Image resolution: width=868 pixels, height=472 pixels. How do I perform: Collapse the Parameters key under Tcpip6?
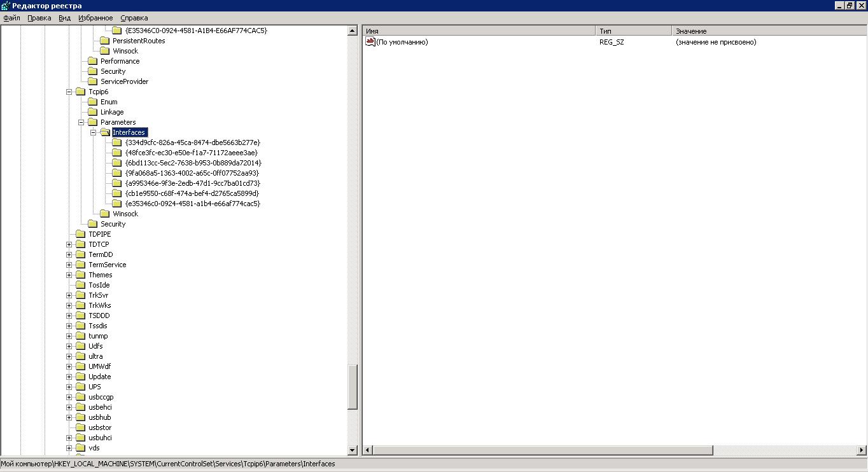coord(81,122)
